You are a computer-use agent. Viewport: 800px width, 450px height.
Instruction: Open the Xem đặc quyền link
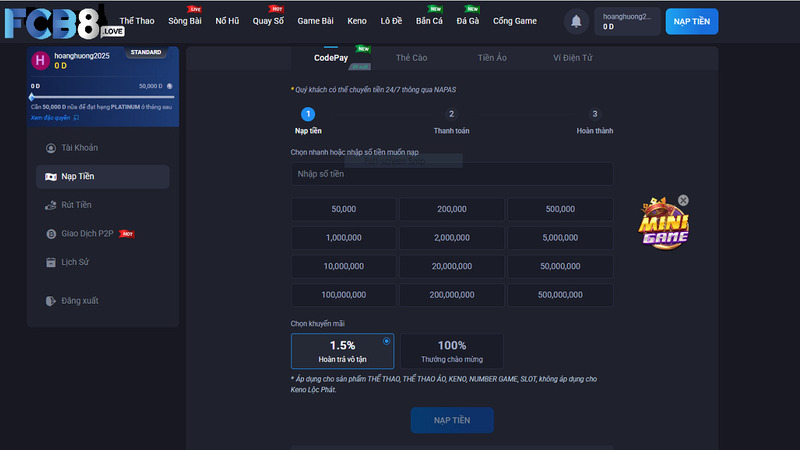click(x=55, y=118)
